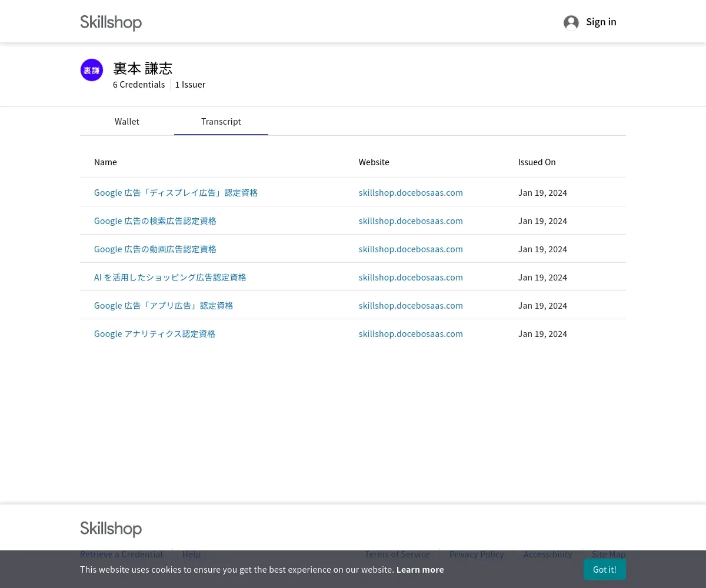Dismiss cookie banner with Got it! button

coord(605,569)
